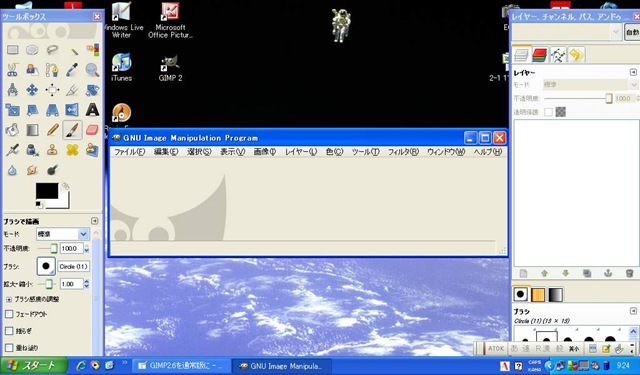
Task: Select the Rectangle Select tool
Action: coord(12,50)
